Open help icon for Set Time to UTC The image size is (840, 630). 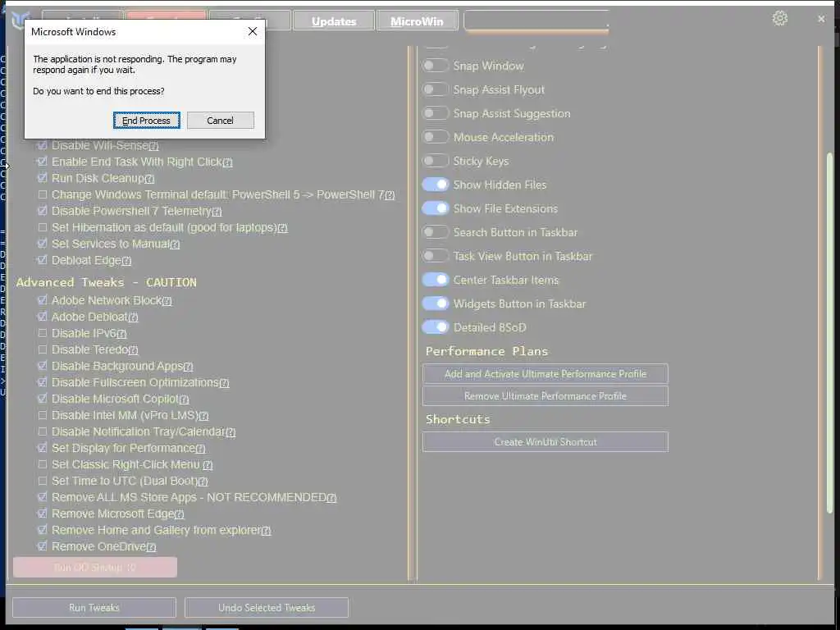(x=203, y=482)
